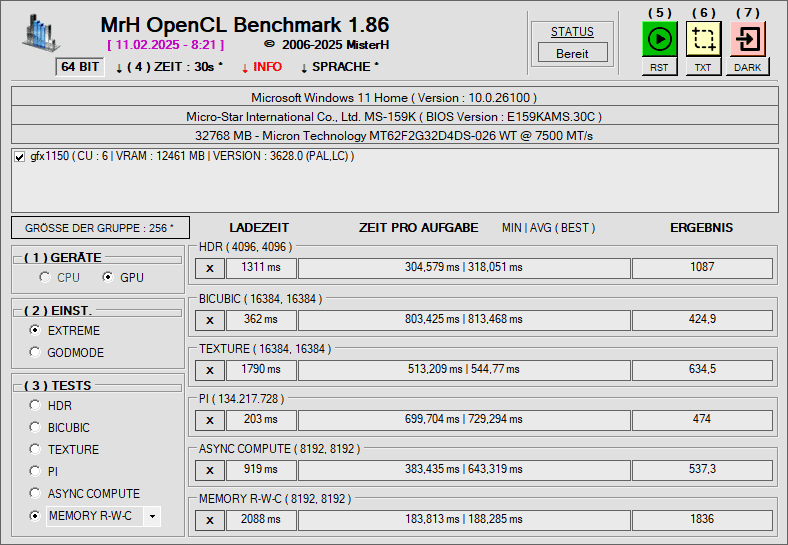Click the Micron Technology memory info row
The width and height of the screenshot is (788, 545).
coord(395,135)
